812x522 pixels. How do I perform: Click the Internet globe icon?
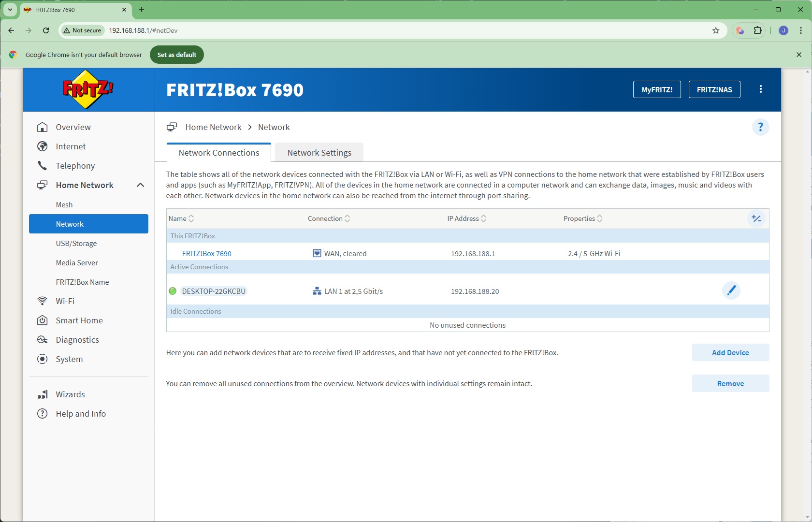[43, 146]
